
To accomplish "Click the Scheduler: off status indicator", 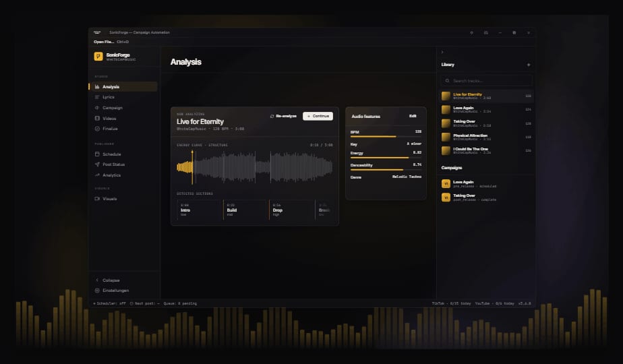I will click(x=109, y=303).
